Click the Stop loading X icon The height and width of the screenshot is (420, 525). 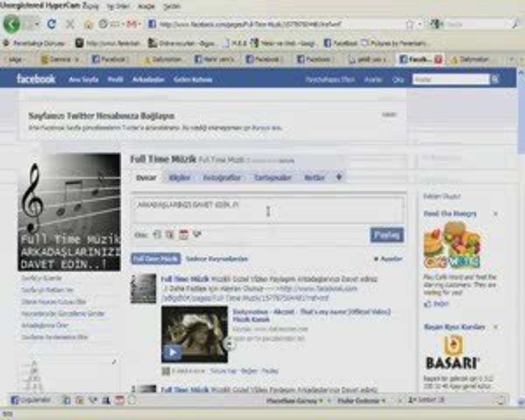[70, 24]
